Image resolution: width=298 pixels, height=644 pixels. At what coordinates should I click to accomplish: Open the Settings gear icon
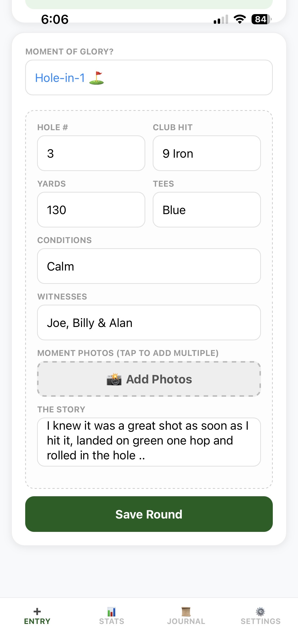260,612
